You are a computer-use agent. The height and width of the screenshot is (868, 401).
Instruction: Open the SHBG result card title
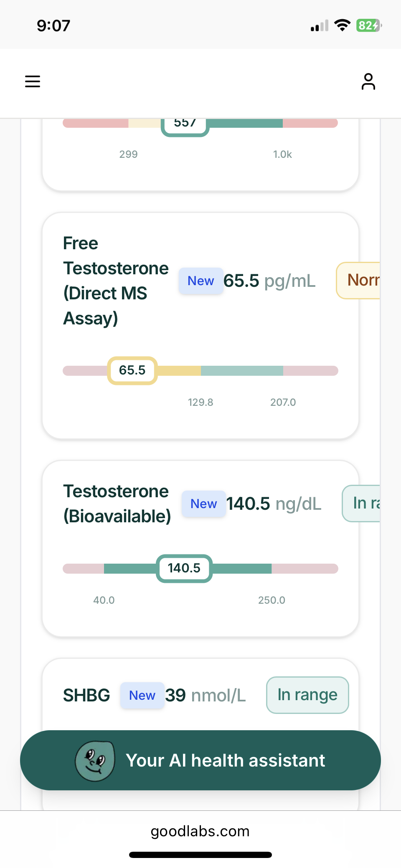86,696
